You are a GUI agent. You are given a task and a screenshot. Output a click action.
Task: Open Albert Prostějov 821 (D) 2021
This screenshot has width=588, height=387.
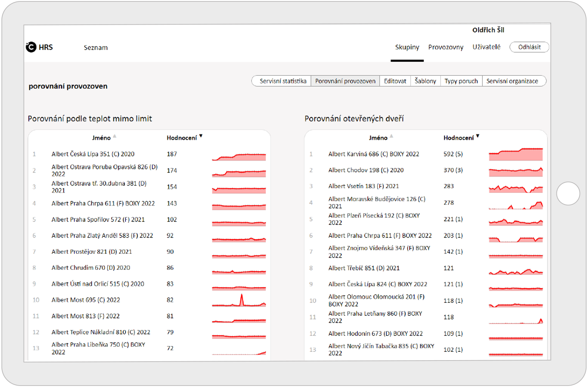click(92, 252)
